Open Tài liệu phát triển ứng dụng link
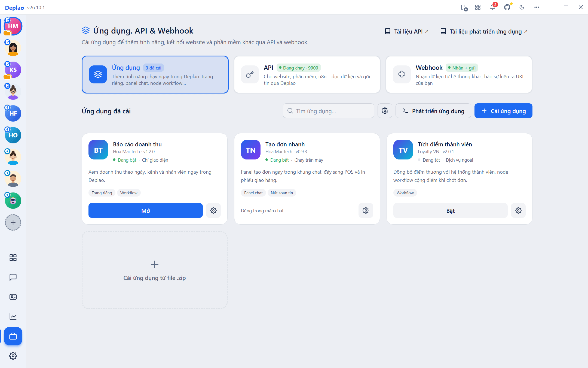This screenshot has width=588, height=368. pyautogui.click(x=484, y=32)
